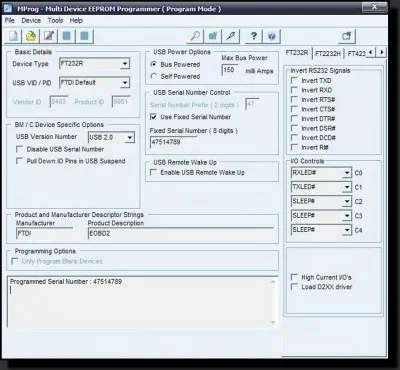
Task: Open the USB Version Number dropdown
Action: [x=130, y=137]
